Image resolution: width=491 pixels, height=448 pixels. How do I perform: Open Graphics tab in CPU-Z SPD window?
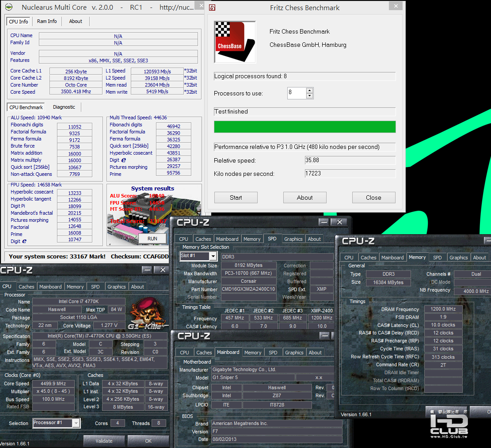pyautogui.click(x=293, y=239)
